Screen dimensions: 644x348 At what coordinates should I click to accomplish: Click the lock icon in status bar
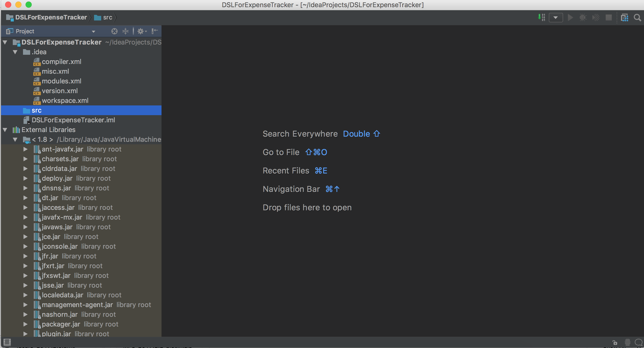coord(615,342)
